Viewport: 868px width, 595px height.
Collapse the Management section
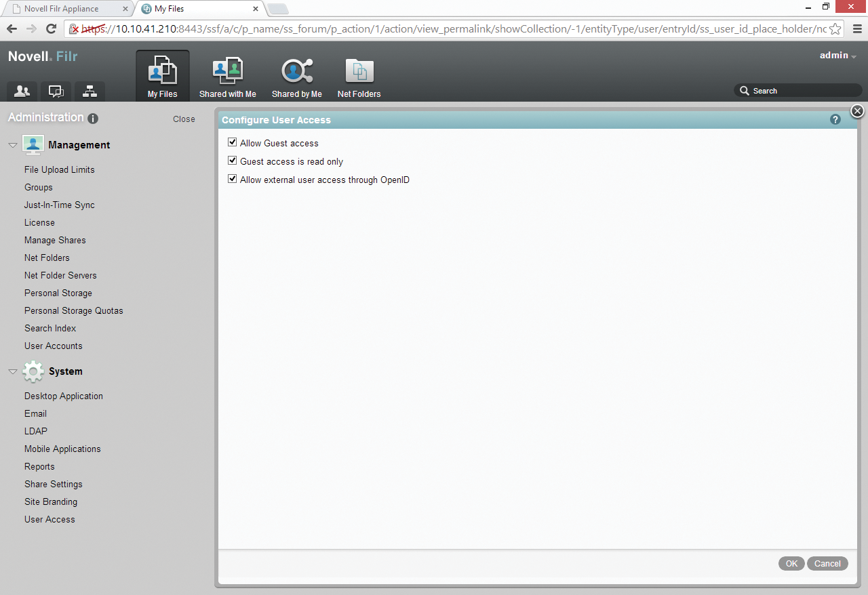[x=12, y=144]
